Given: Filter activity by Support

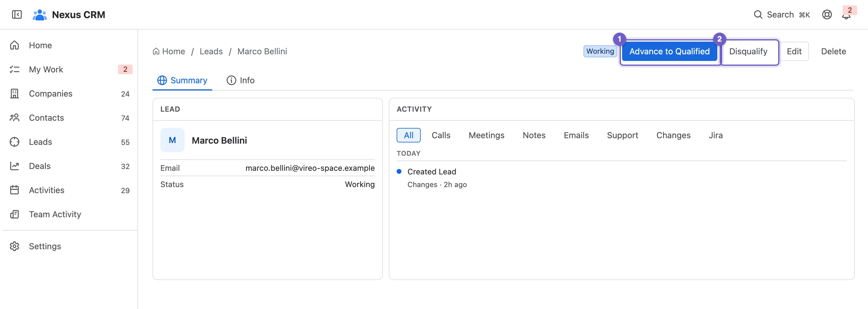Looking at the screenshot, I should 622,135.
